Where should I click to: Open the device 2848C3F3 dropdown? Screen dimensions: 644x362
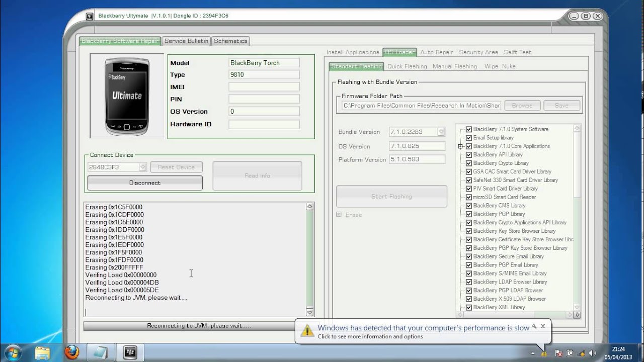coord(142,167)
